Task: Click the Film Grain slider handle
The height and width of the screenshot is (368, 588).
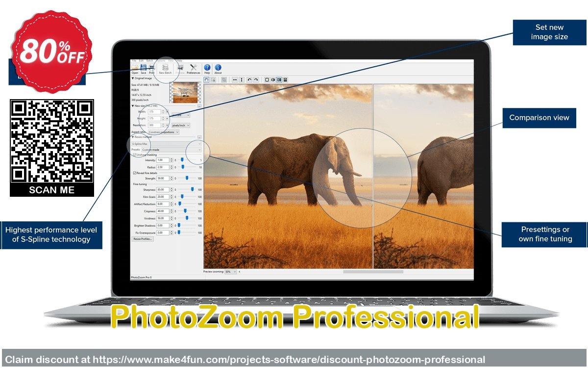Action: point(182,196)
